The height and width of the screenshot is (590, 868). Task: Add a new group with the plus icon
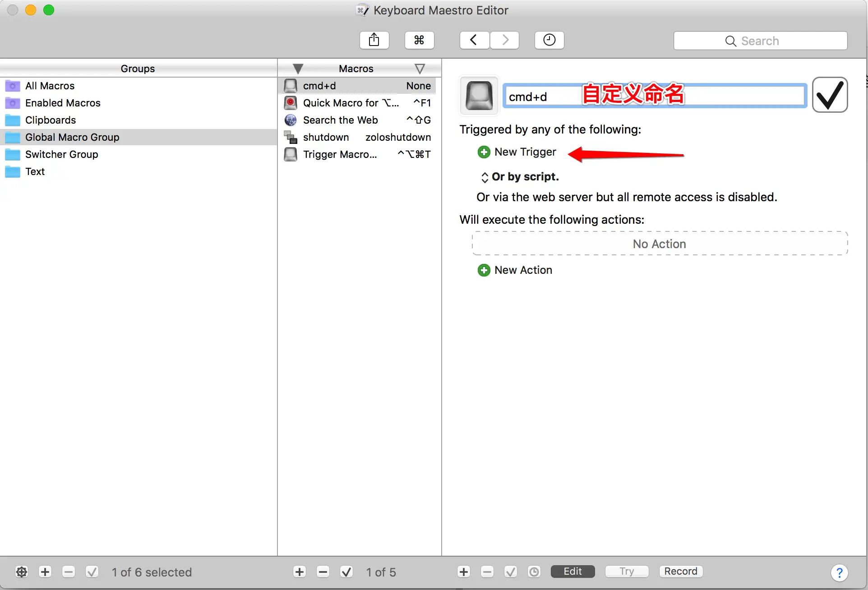pos(45,572)
